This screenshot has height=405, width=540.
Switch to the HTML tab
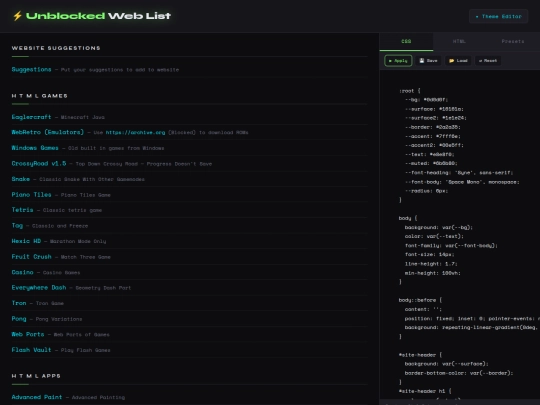(x=459, y=41)
